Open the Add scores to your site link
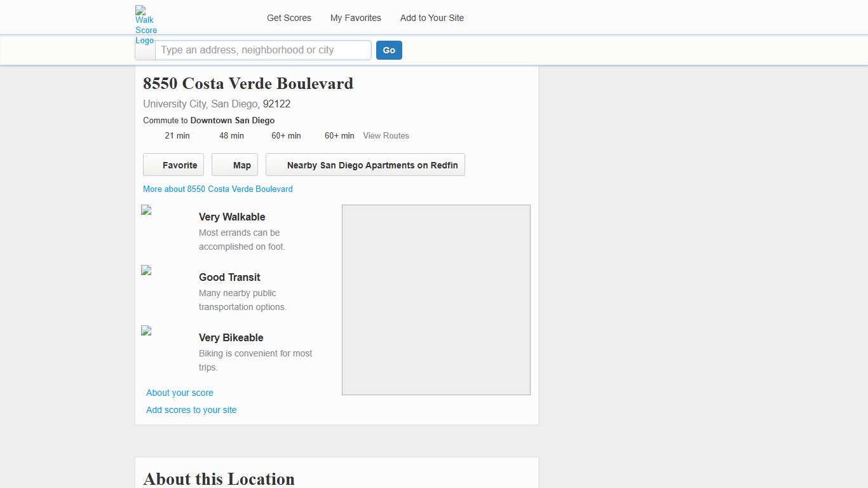The image size is (868, 488). [x=191, y=410]
